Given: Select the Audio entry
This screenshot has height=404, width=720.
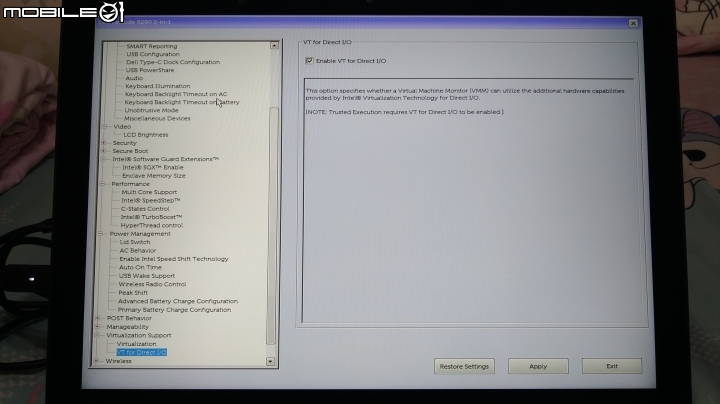Looking at the screenshot, I should 134,78.
